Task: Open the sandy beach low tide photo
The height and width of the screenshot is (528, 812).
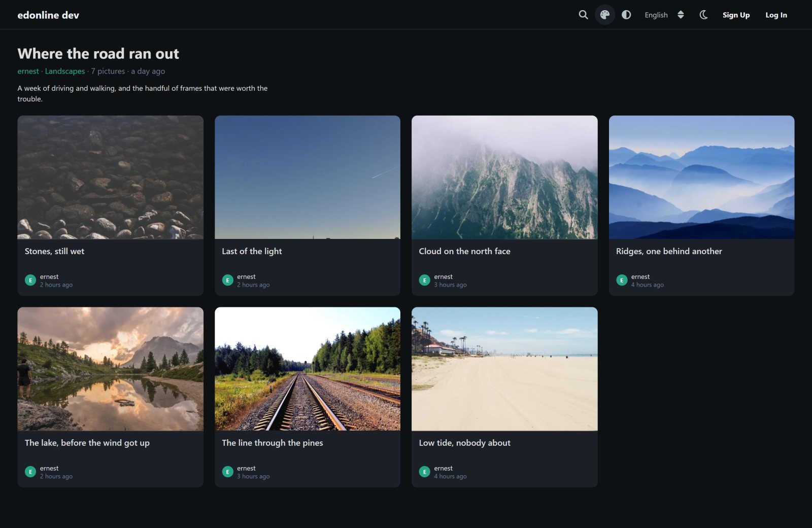Action: point(504,369)
